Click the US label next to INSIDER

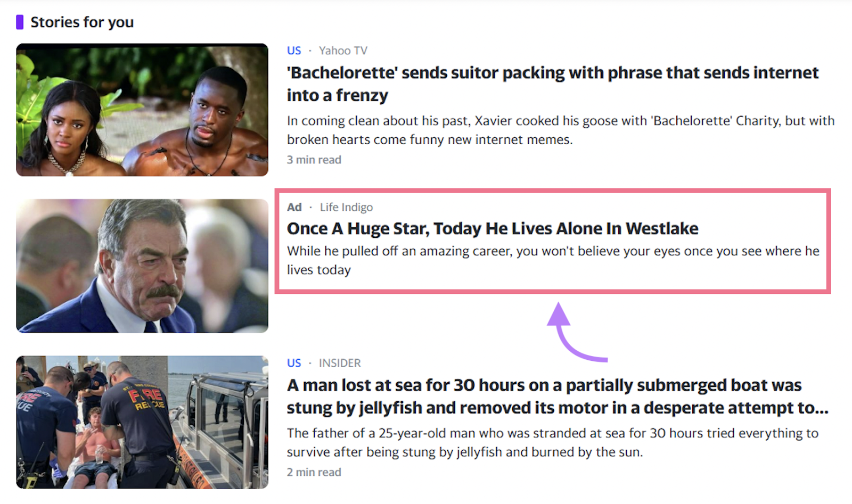tap(293, 363)
